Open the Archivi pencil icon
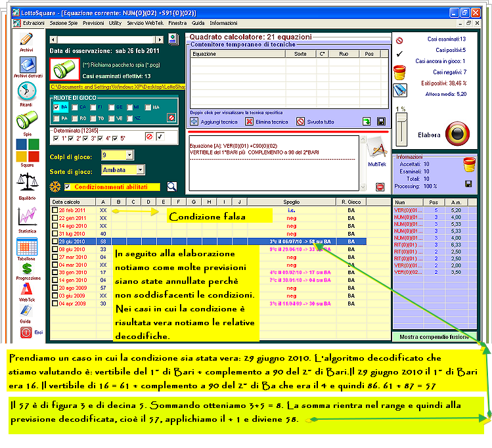Screen dimensions: 492x448 (x=26, y=39)
